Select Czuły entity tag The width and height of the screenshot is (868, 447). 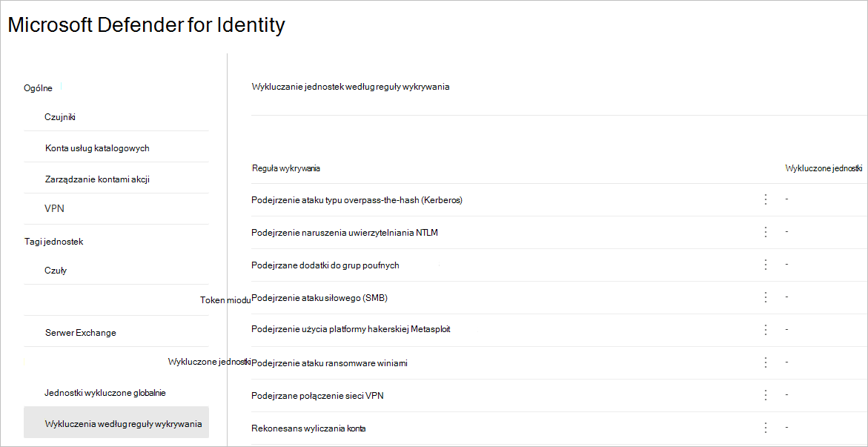click(x=56, y=271)
